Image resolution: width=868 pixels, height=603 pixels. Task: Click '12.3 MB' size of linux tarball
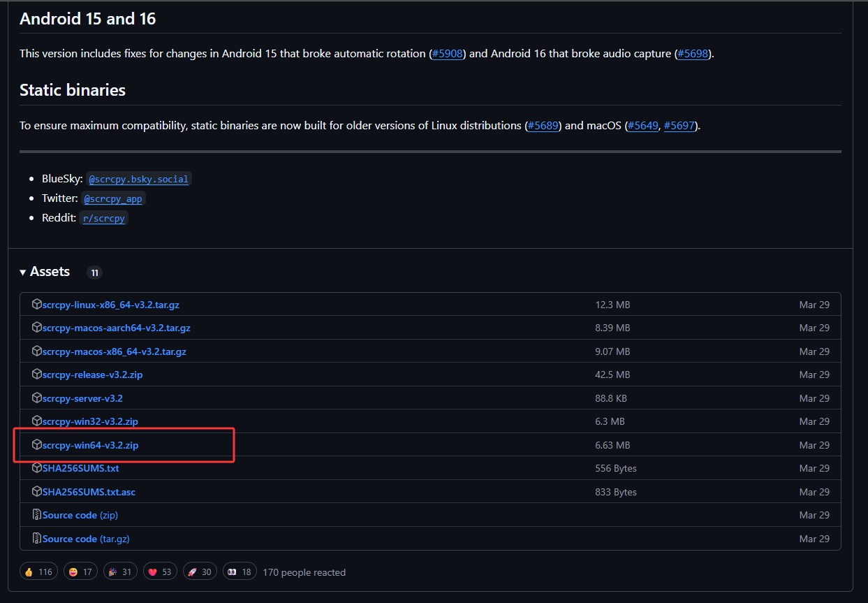click(x=612, y=305)
